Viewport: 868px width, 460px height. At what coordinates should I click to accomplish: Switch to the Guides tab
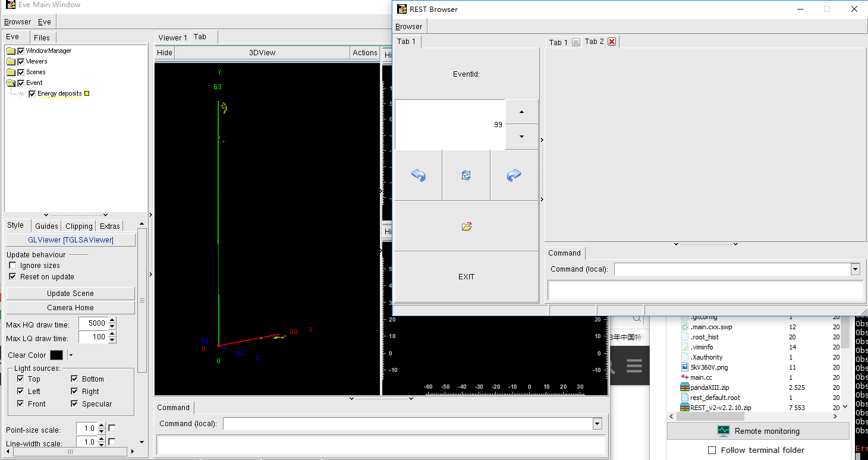(46, 226)
